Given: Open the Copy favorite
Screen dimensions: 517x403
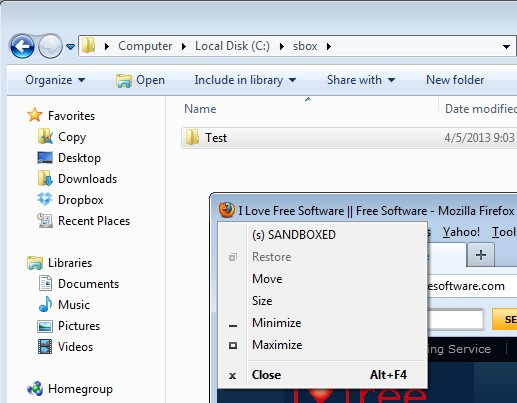Looking at the screenshot, I should (72, 137).
